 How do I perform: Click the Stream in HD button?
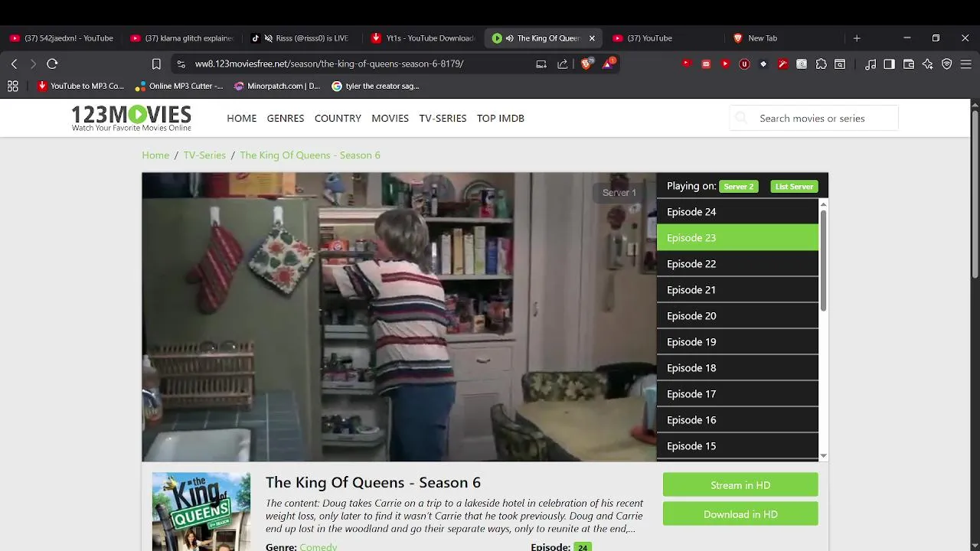tap(740, 485)
